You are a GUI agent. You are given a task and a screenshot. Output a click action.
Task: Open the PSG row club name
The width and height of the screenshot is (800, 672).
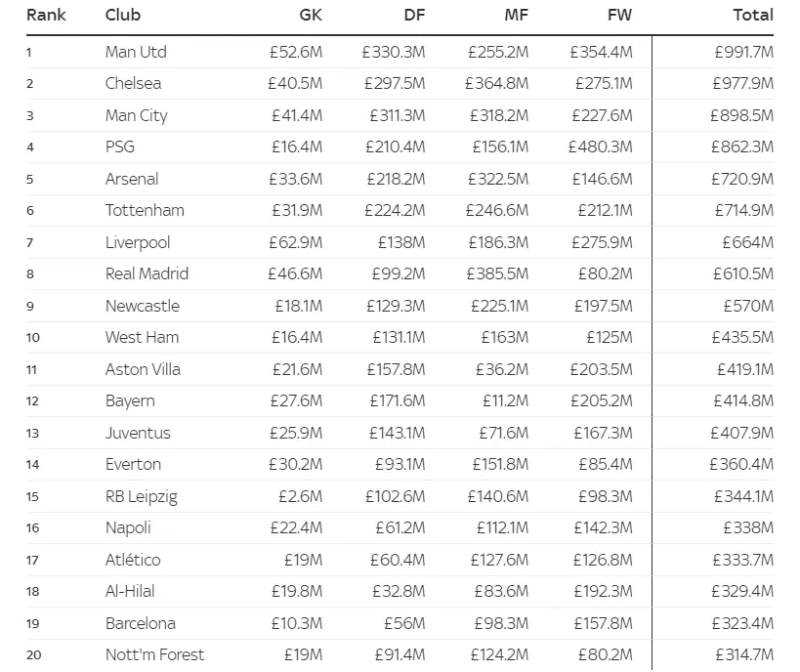point(120,147)
